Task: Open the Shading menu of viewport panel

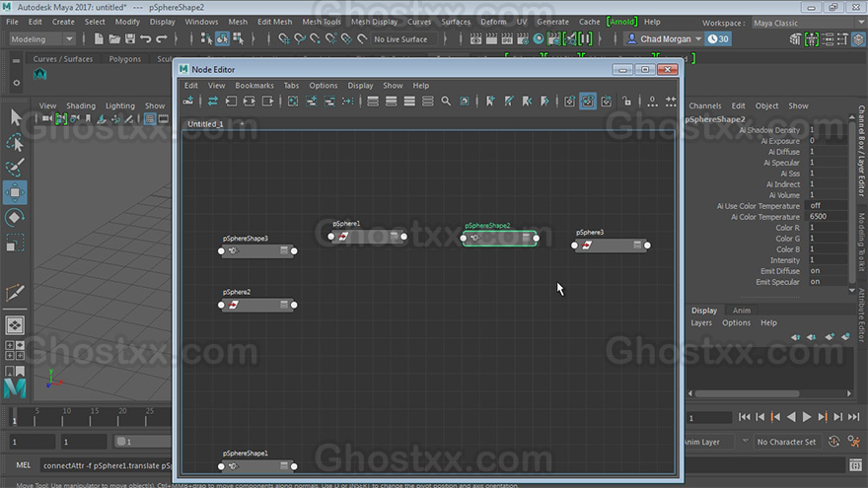Action: pos(81,105)
